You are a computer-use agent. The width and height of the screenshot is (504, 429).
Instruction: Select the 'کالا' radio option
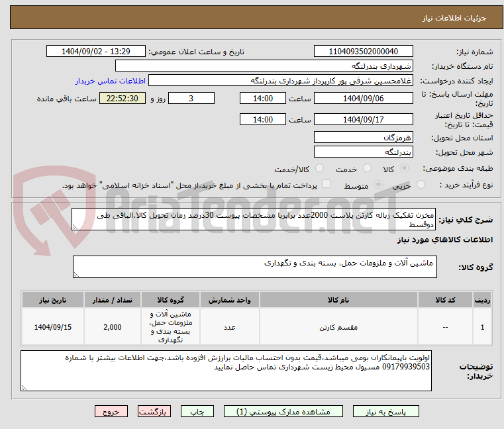click(405, 168)
